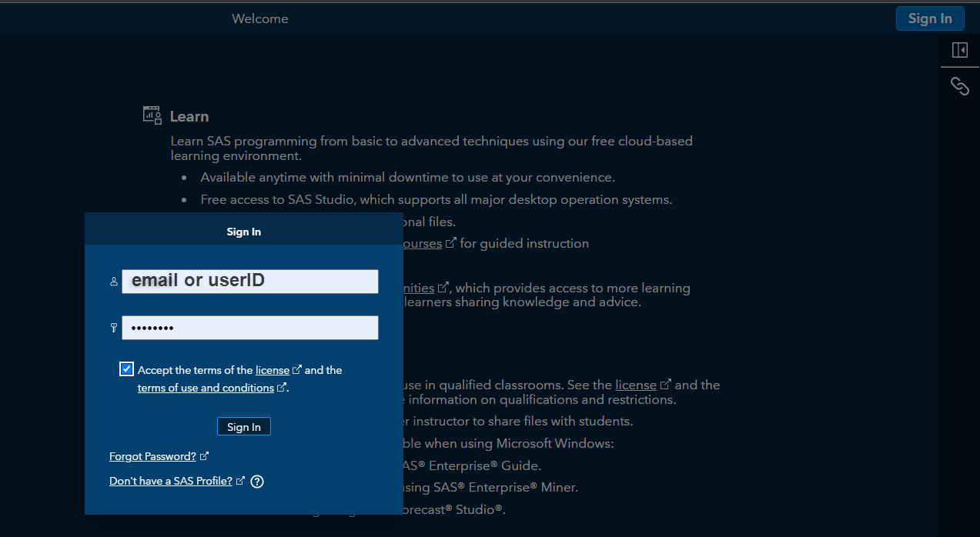Uncheck the accept license terms checkbox

click(x=126, y=369)
